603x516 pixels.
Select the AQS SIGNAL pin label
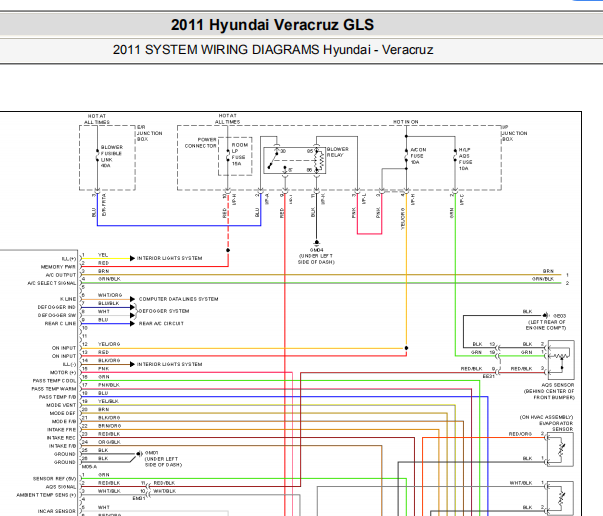coord(61,487)
